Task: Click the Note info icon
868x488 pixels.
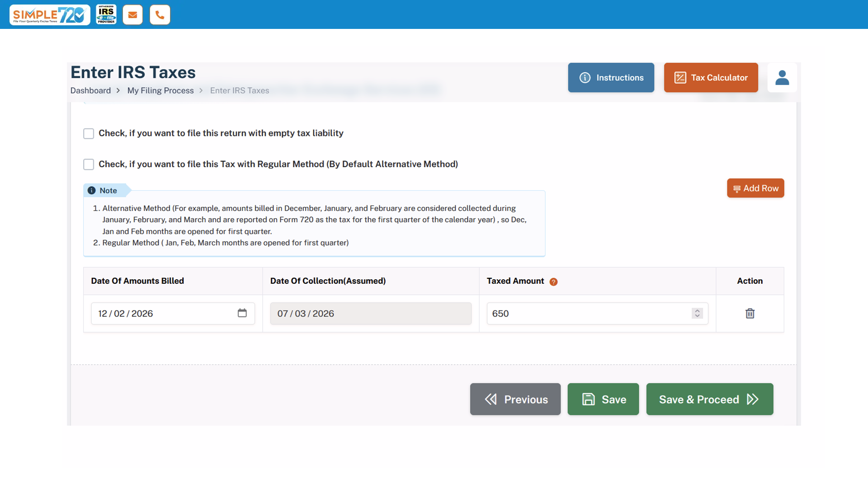Action: 91,190
